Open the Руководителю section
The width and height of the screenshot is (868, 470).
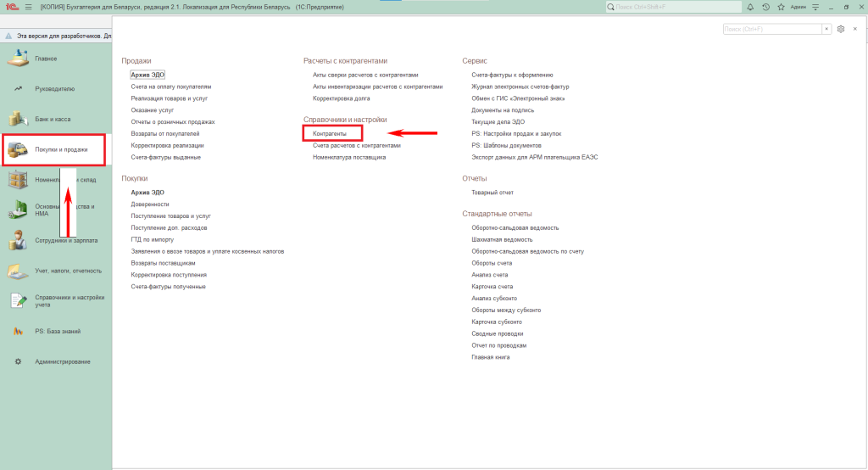pos(54,88)
